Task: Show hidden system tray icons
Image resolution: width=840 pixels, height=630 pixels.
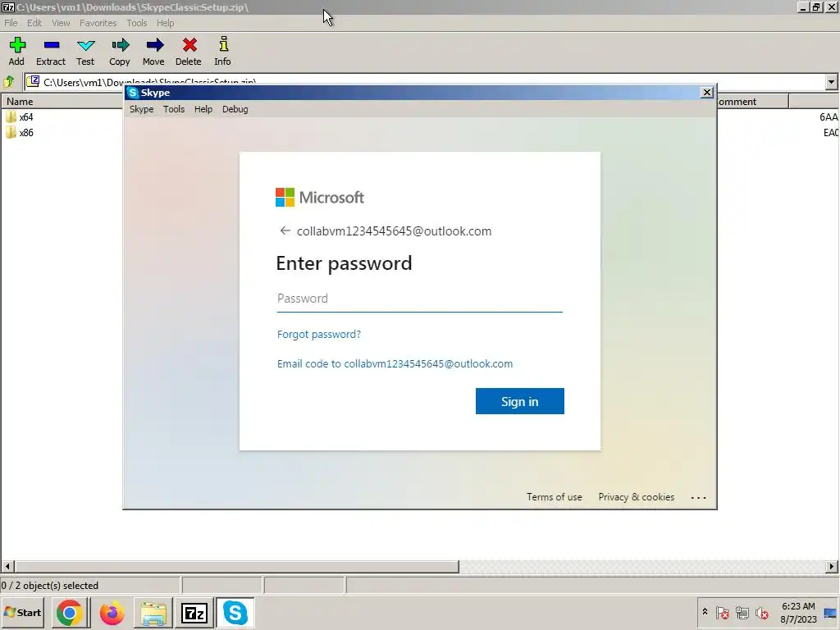Action: tap(705, 612)
